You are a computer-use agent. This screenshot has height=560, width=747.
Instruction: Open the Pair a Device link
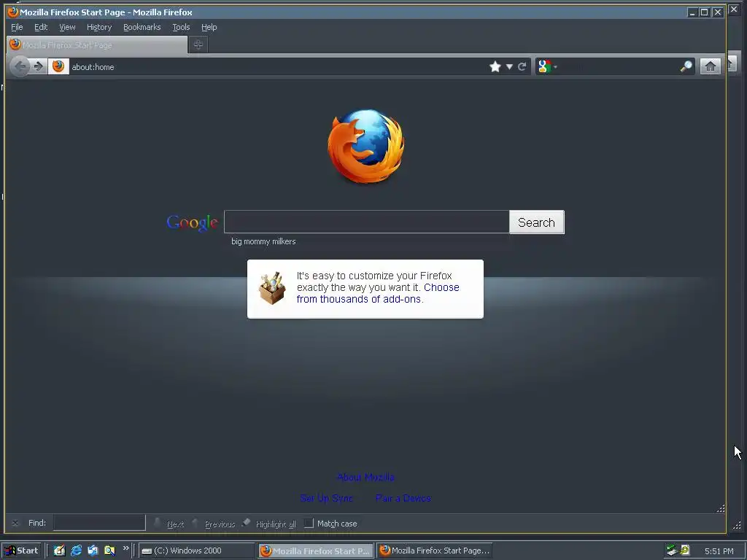pyautogui.click(x=403, y=498)
